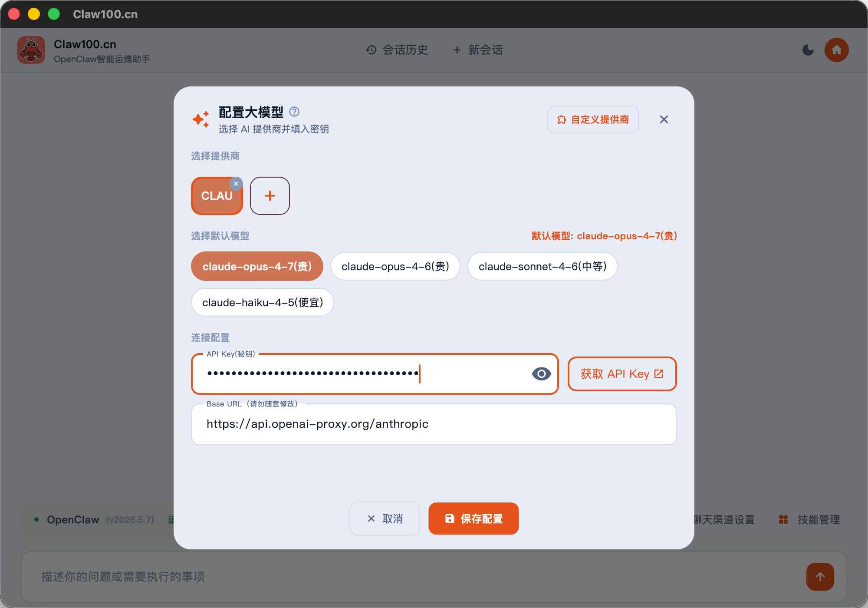Select the CLAU provider tile
This screenshot has height=608, width=868.
pos(217,196)
